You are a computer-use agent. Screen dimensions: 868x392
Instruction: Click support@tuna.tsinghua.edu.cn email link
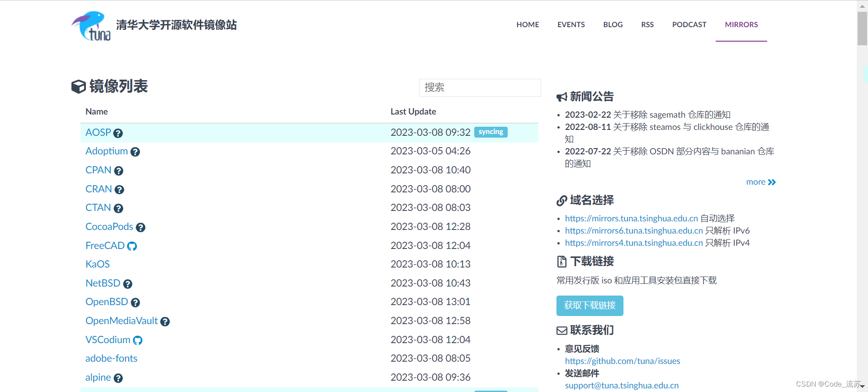(622, 385)
